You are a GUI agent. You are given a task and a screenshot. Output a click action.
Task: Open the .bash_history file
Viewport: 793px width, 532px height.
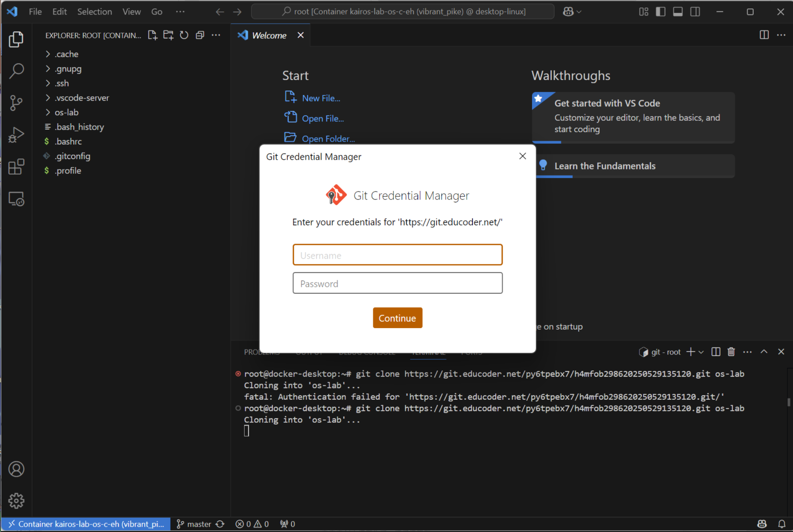coord(79,127)
